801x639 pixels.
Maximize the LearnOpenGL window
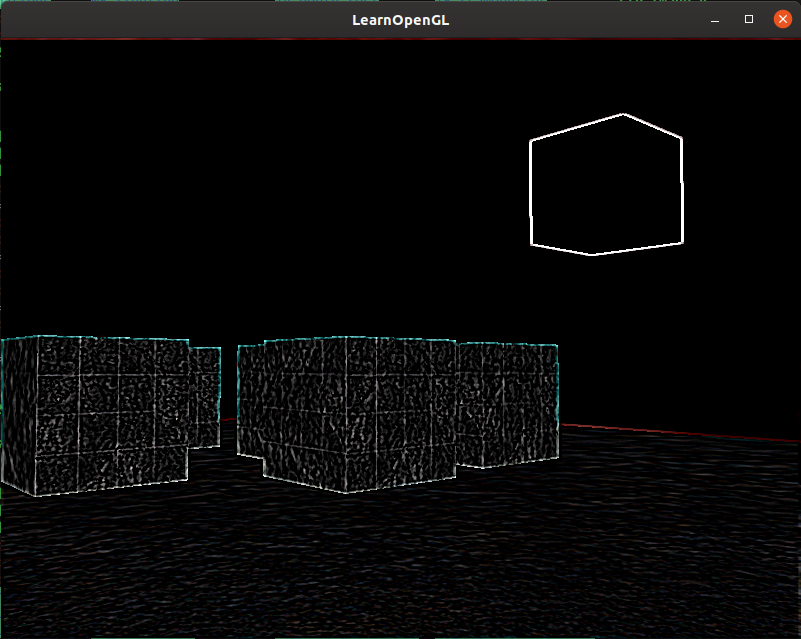coord(749,20)
